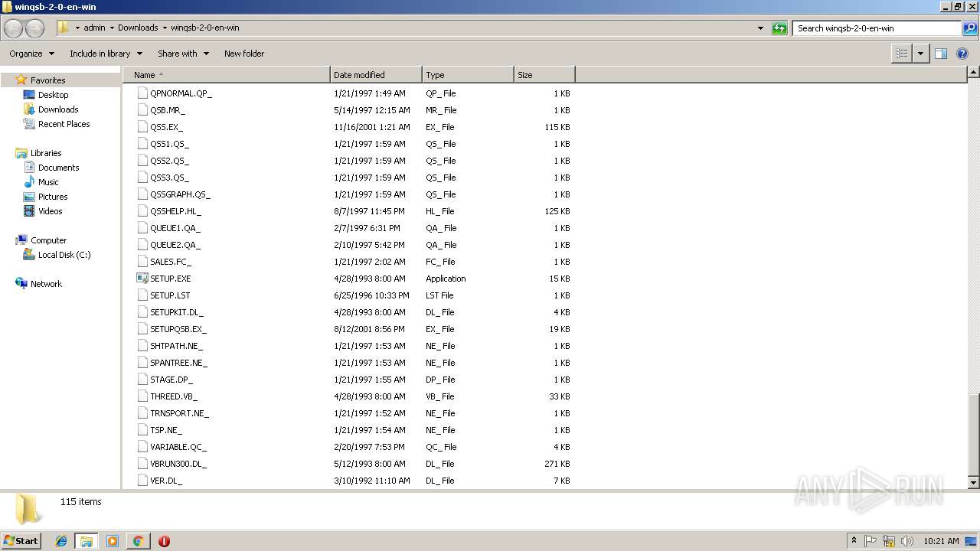Select file VER.DL_
Viewport: 980px width, 551px height.
click(x=166, y=481)
